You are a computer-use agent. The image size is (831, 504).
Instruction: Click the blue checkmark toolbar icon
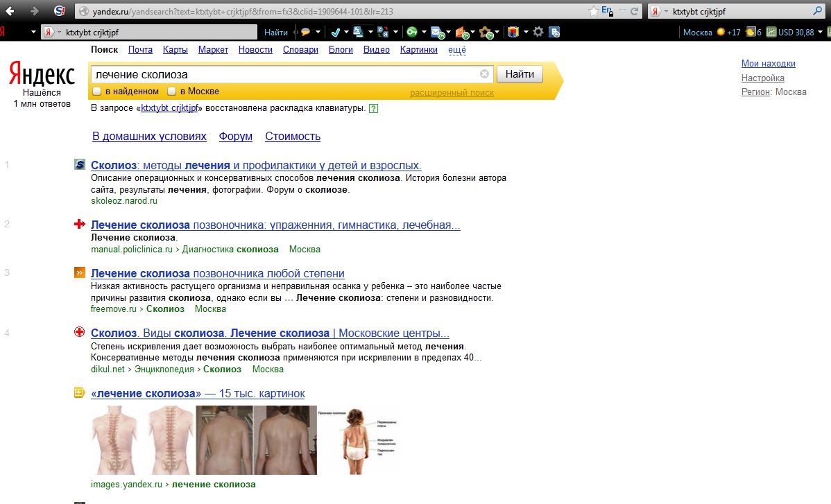pos(335,33)
